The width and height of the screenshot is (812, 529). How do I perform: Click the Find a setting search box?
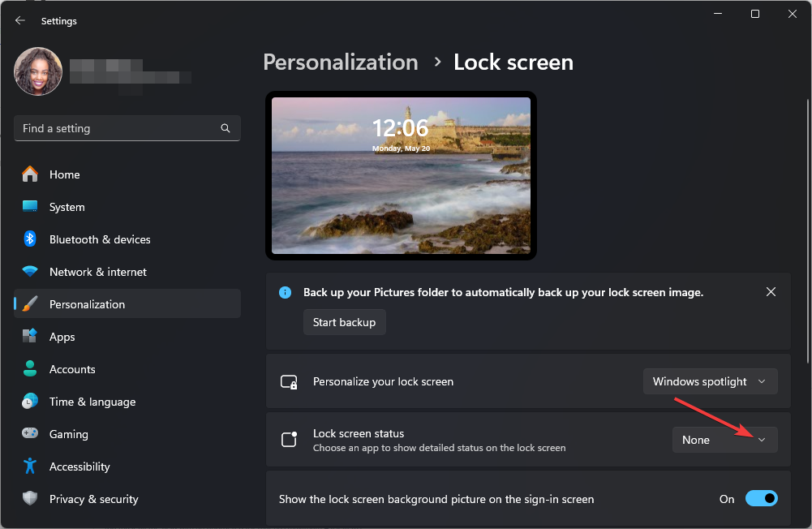click(118, 128)
